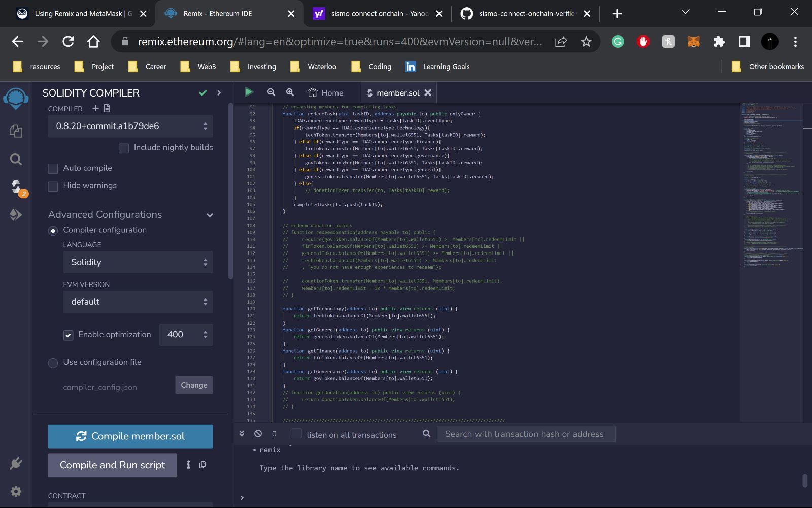Switch to Home editor tab
Viewport: 812px width, 508px height.
point(326,92)
